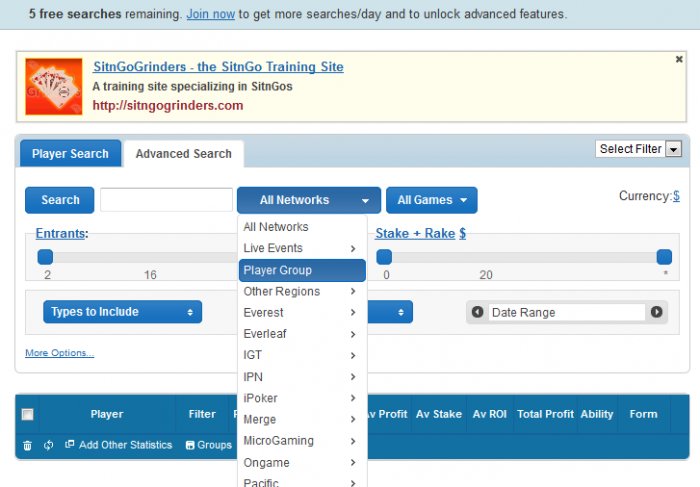Toggle the select-all players checkbox
Viewport: 700px width, 487px height.
pyautogui.click(x=28, y=414)
